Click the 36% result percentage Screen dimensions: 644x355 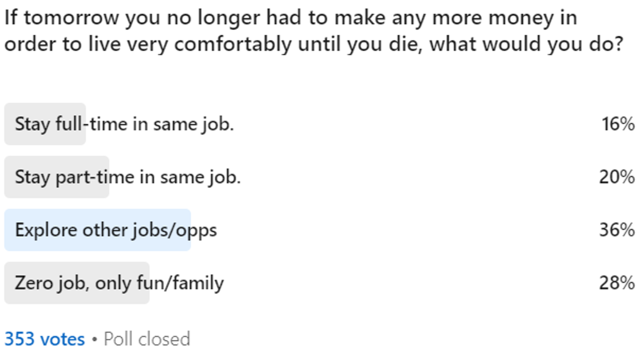pyautogui.click(x=616, y=230)
